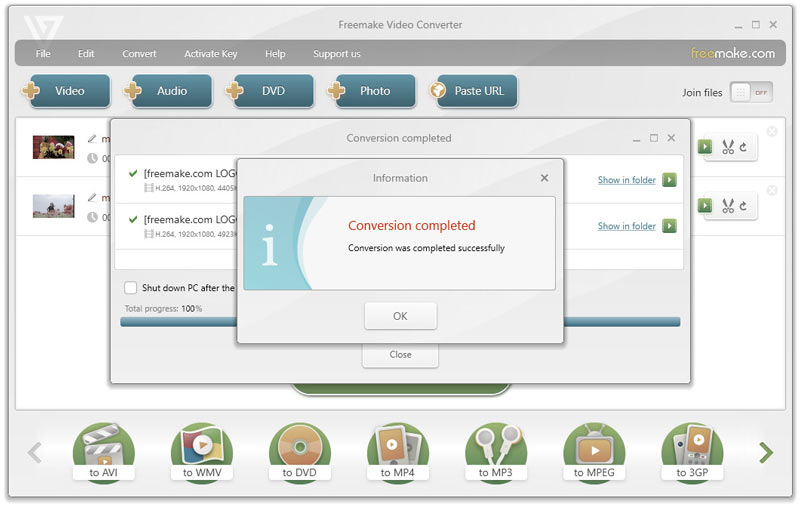800x506 pixels.
Task: Play second converted file green icon
Action: tap(669, 225)
